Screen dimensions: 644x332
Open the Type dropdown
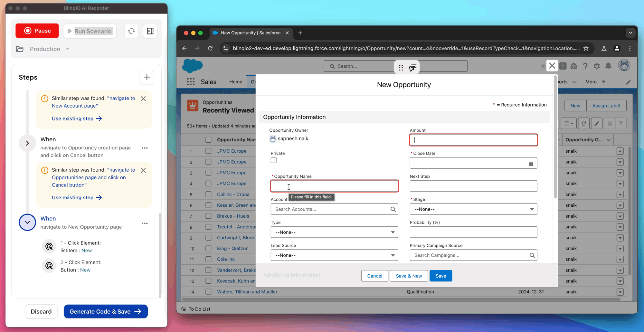click(x=334, y=232)
